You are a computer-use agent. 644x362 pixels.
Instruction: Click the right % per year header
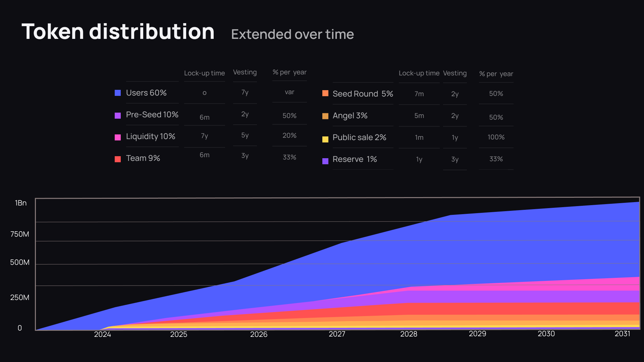click(496, 74)
